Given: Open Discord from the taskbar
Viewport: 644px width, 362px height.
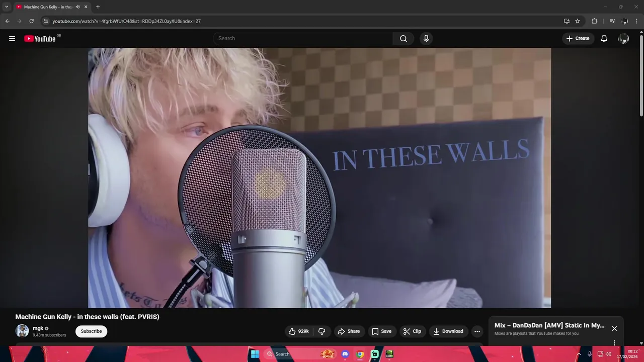Looking at the screenshot, I should tap(345, 354).
